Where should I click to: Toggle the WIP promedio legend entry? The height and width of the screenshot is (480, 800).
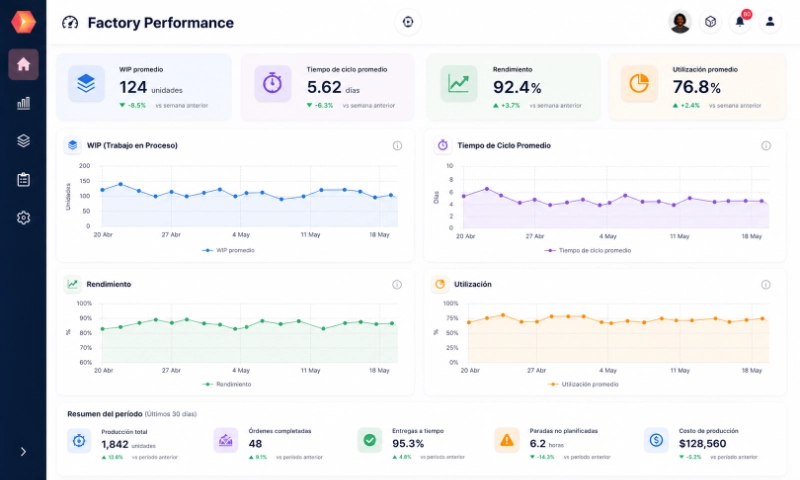[x=228, y=250]
